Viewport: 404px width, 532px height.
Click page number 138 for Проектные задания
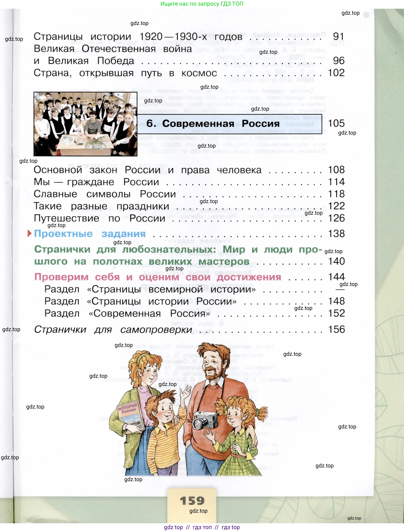(x=336, y=233)
